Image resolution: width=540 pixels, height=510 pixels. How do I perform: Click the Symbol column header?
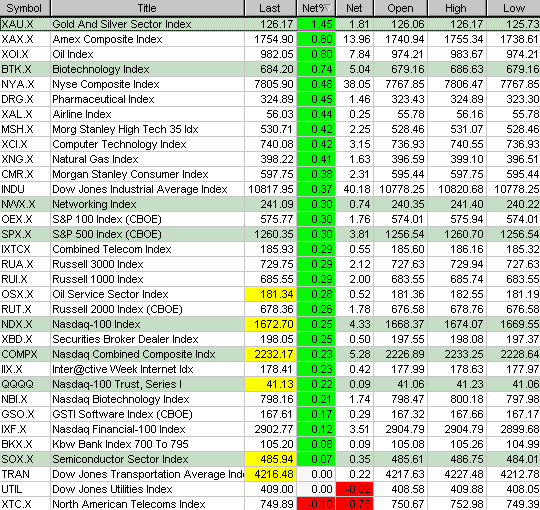click(25, 8)
